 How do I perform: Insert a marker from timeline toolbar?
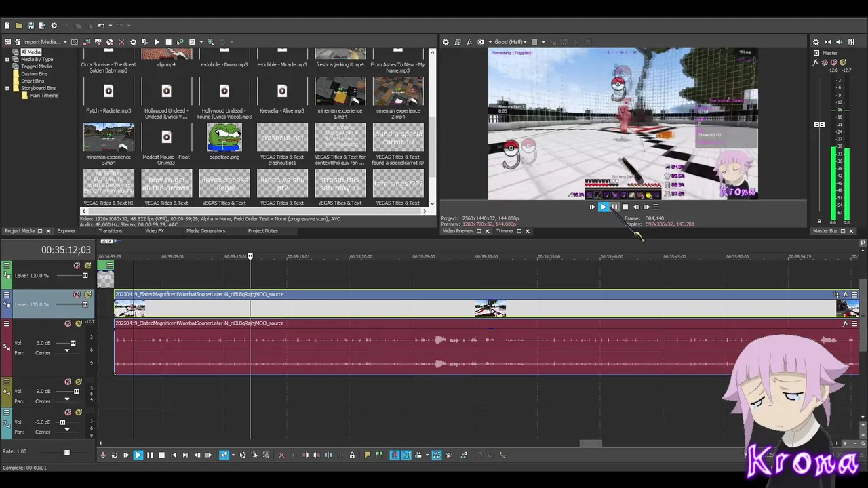coord(367,455)
